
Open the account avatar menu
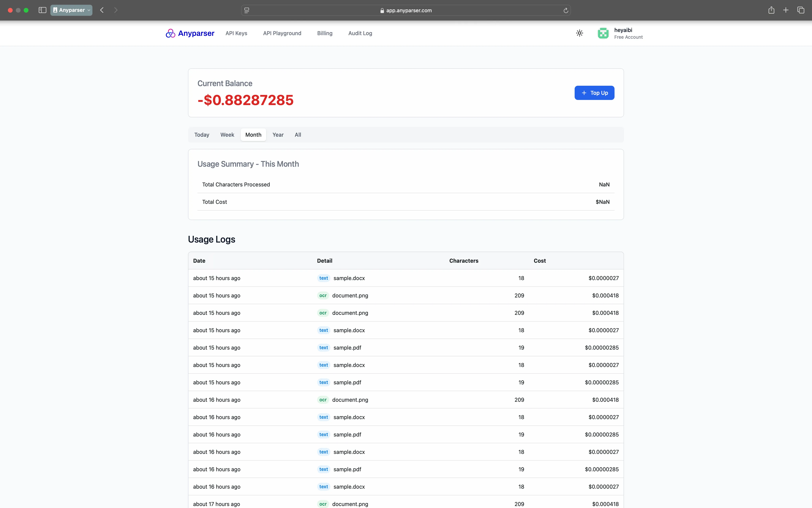603,33
